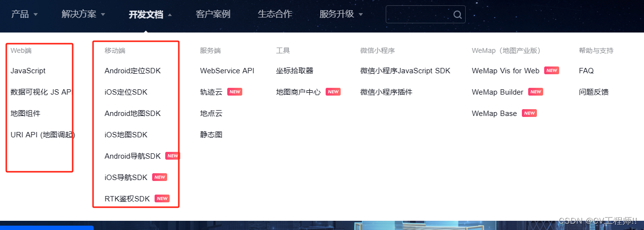644x230 pixels.
Task: Click NEW badge beside iOS导航SDK
Action: pos(159,177)
